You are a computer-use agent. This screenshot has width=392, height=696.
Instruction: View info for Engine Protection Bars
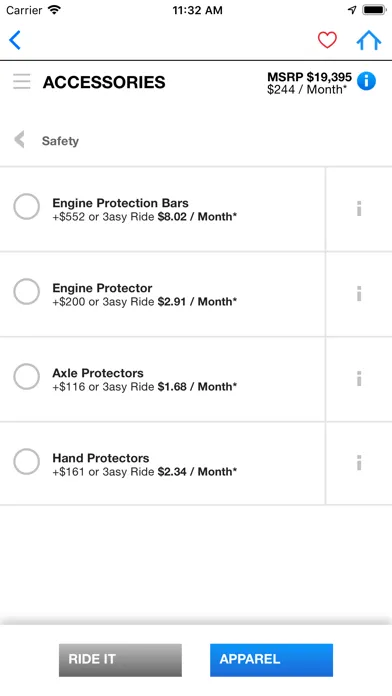click(x=359, y=209)
